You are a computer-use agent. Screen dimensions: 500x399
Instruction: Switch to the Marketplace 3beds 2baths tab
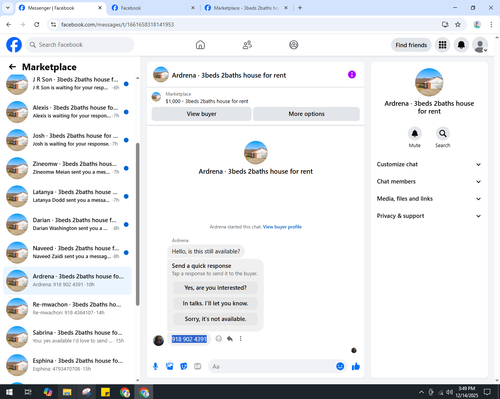[246, 8]
